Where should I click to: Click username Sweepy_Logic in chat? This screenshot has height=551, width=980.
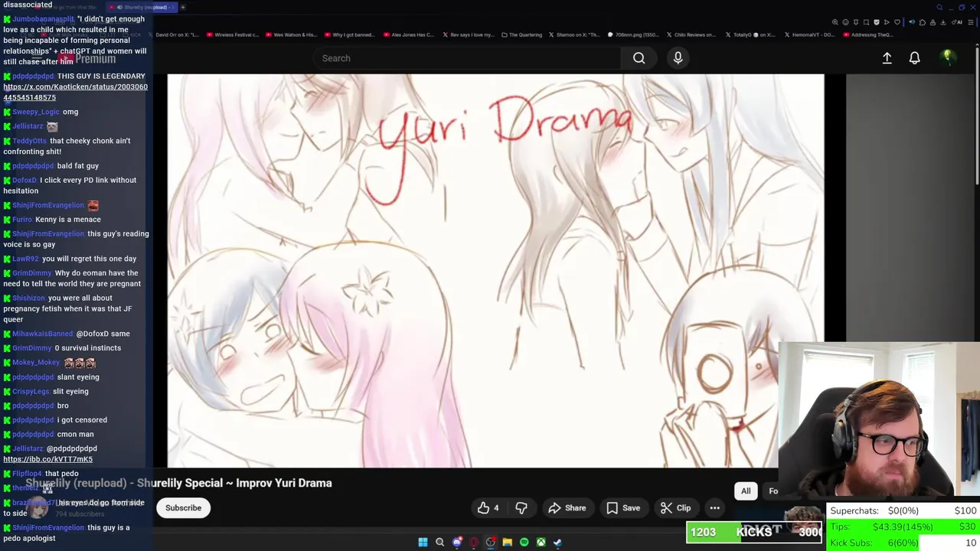(x=35, y=112)
